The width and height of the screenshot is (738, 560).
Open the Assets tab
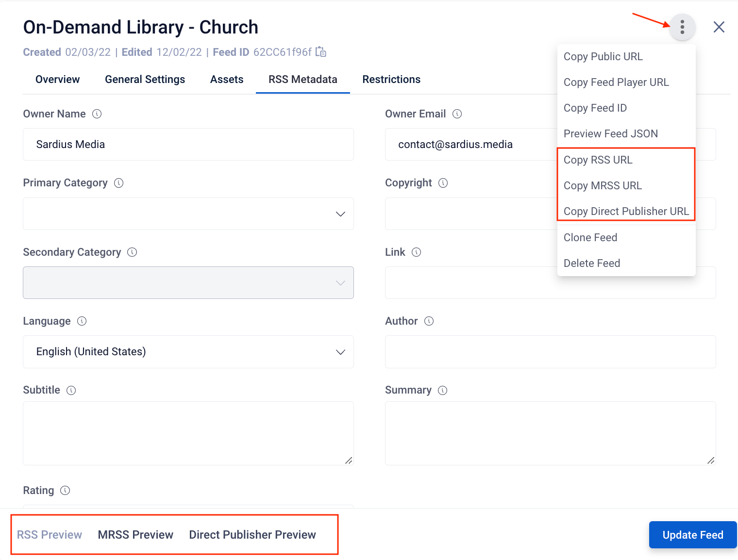point(227,80)
